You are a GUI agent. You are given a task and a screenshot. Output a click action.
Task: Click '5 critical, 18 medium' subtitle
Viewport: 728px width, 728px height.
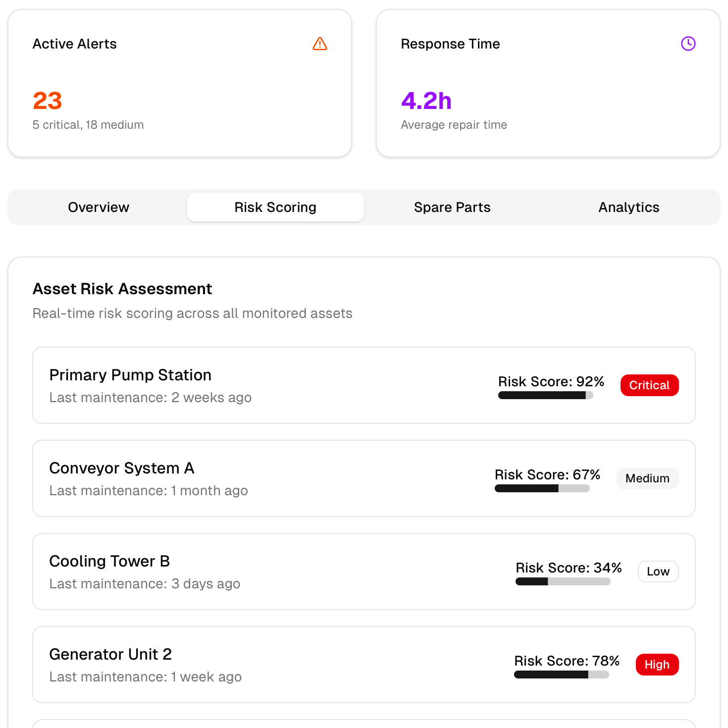88,125
